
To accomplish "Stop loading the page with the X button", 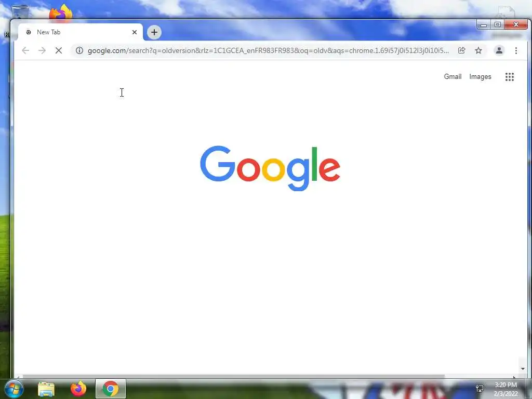I will [x=58, y=50].
